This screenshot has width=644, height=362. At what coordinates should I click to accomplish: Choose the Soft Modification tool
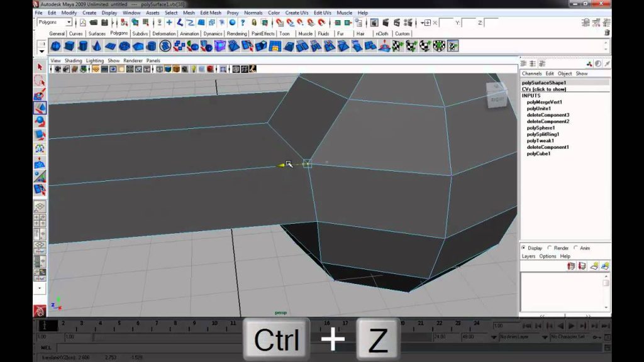40,163
